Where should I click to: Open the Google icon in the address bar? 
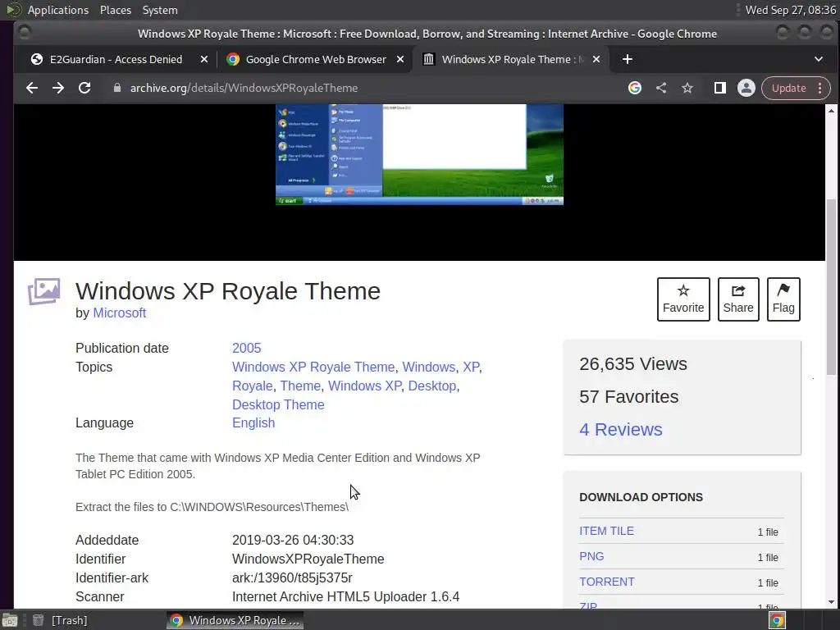pyautogui.click(x=635, y=88)
